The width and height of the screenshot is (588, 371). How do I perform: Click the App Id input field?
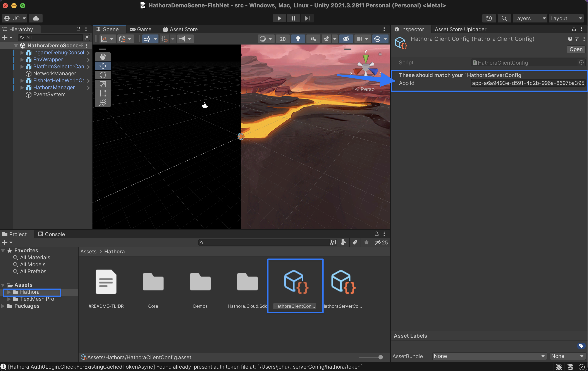(x=528, y=83)
